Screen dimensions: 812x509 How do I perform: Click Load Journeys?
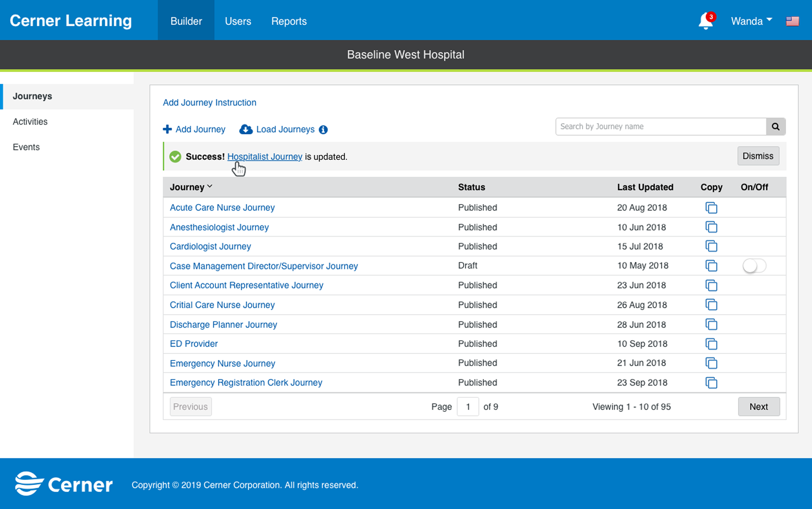pos(277,129)
